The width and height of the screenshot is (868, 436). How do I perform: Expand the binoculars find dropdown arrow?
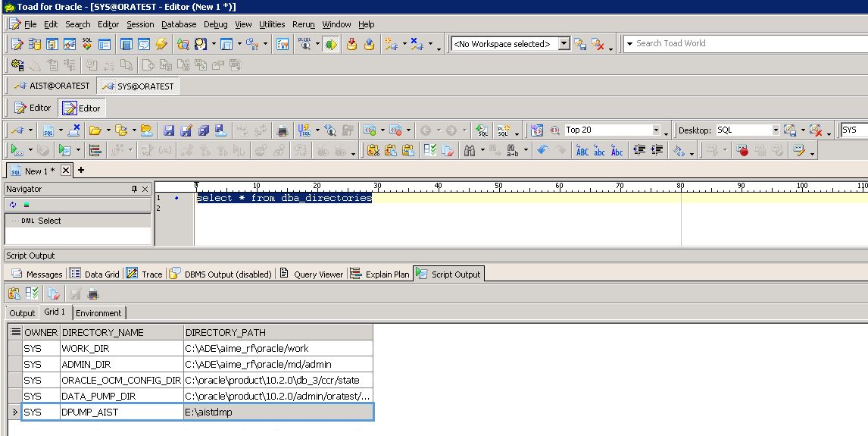coord(482,151)
